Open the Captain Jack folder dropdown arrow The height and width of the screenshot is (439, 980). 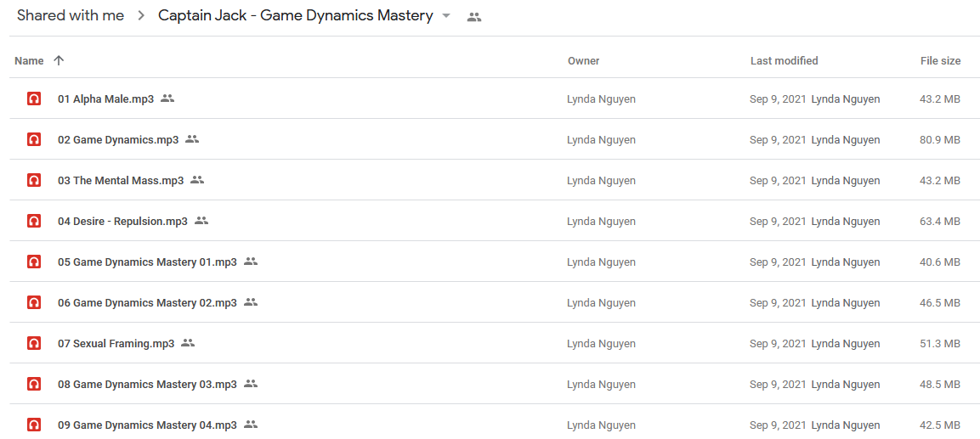point(445,16)
